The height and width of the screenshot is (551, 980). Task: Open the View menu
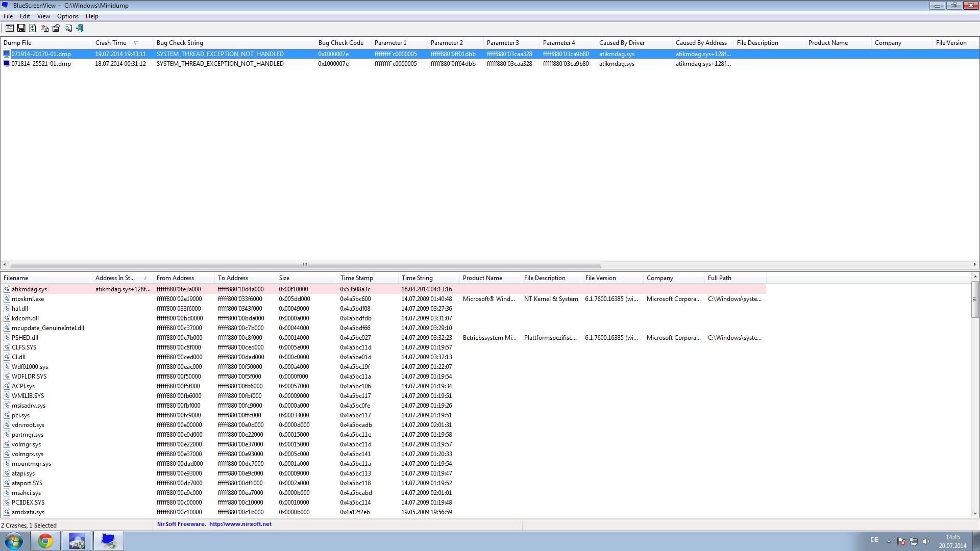[x=43, y=16]
